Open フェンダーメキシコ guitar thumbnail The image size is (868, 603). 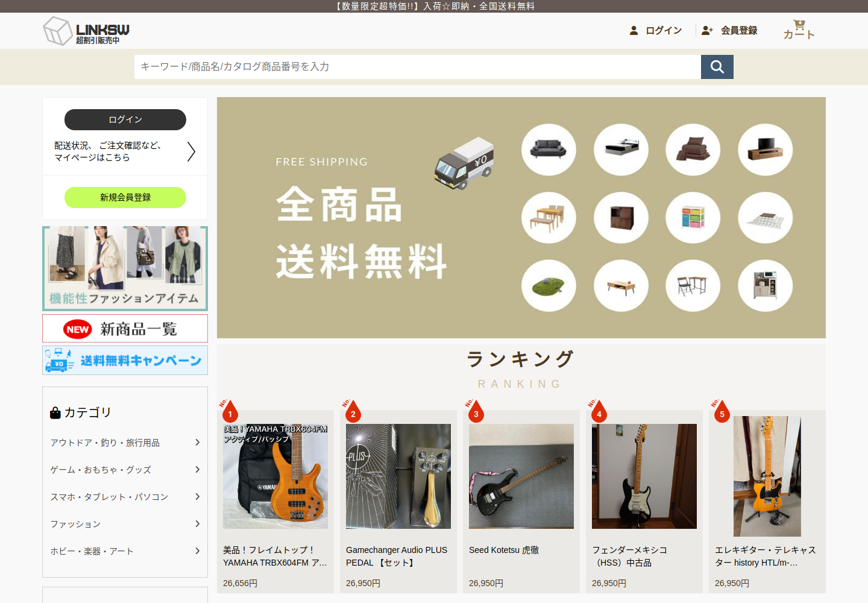coord(644,476)
